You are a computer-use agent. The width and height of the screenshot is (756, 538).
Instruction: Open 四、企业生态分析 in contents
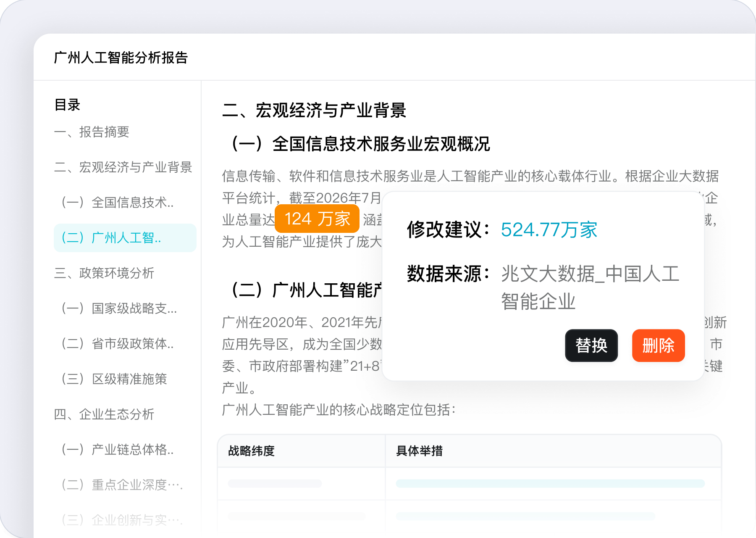pos(104,414)
